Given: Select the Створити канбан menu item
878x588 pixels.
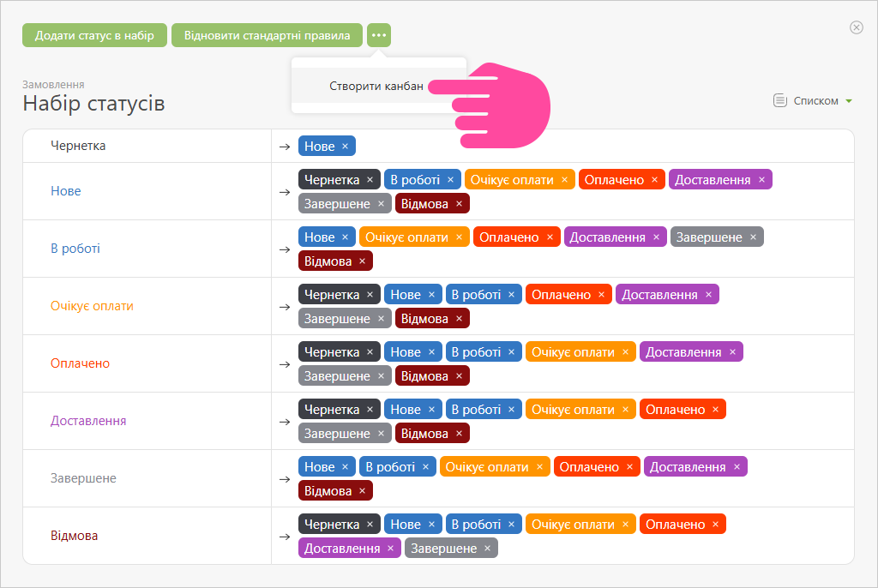Looking at the screenshot, I should [376, 86].
